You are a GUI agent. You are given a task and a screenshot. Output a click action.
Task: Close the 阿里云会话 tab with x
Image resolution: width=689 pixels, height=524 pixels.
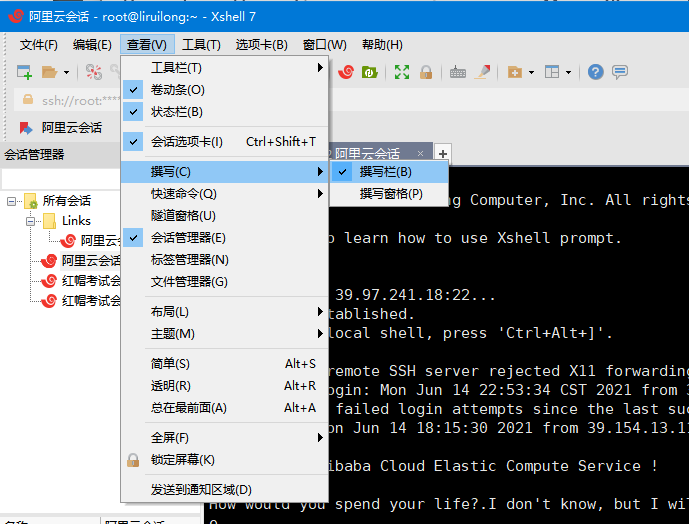[421, 153]
